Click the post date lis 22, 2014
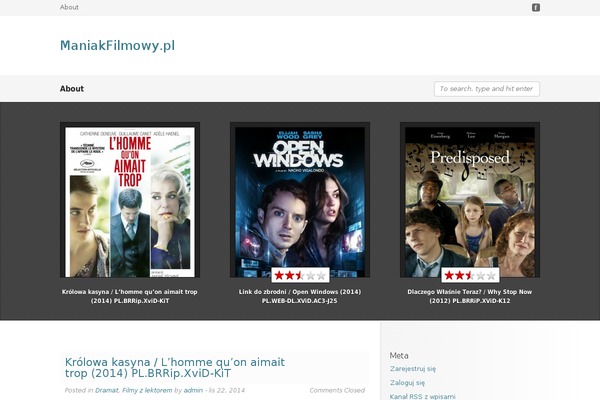 [227, 390]
